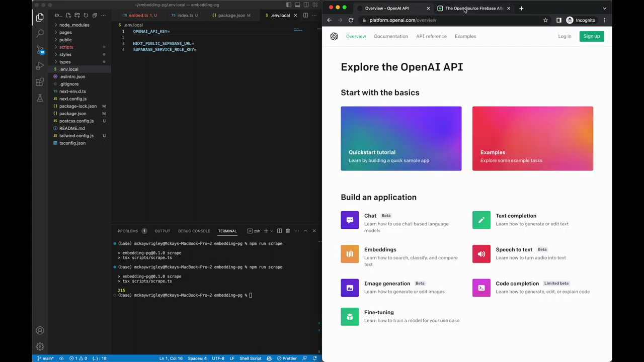The image size is (644, 362).
Task: Maximize the terminal panel size
Action: (x=305, y=231)
